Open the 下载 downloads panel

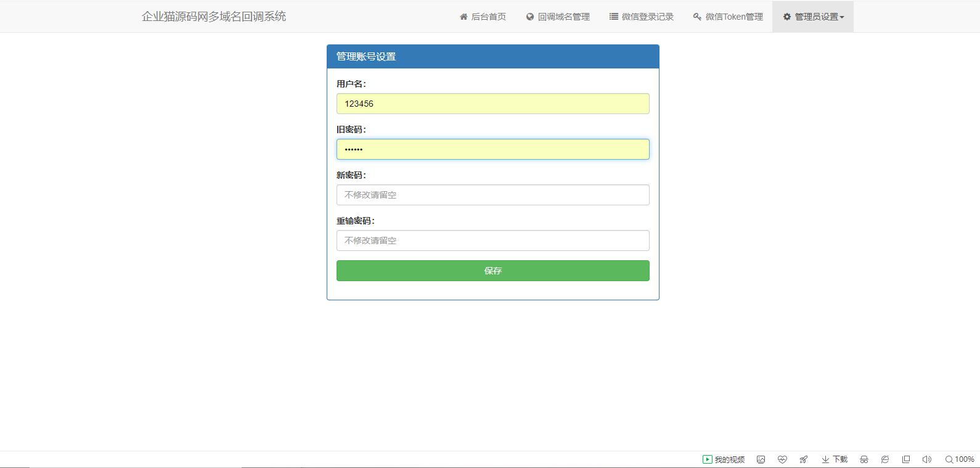(835, 459)
